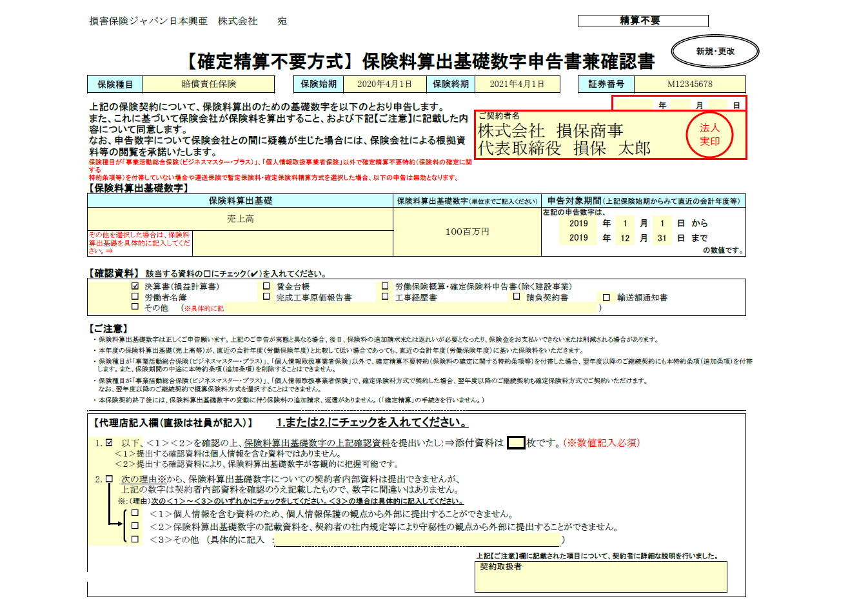Click the blank field after その他 (具体的に記入
This screenshot has width=868, height=612.
[x=419, y=540]
